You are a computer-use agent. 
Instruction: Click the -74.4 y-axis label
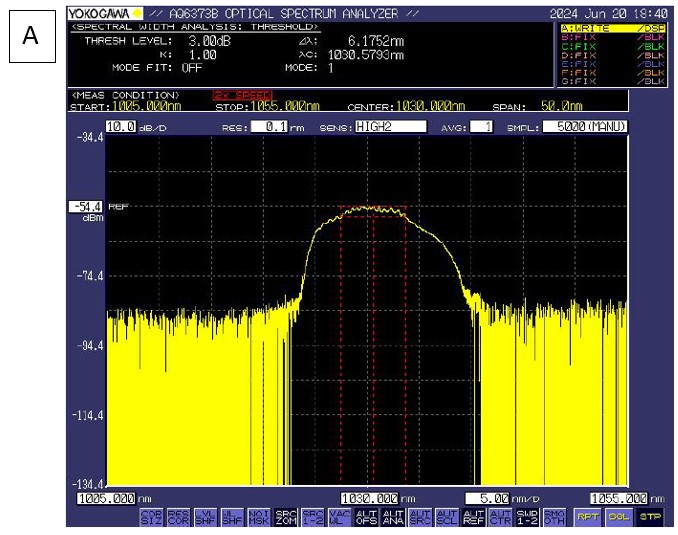point(90,276)
